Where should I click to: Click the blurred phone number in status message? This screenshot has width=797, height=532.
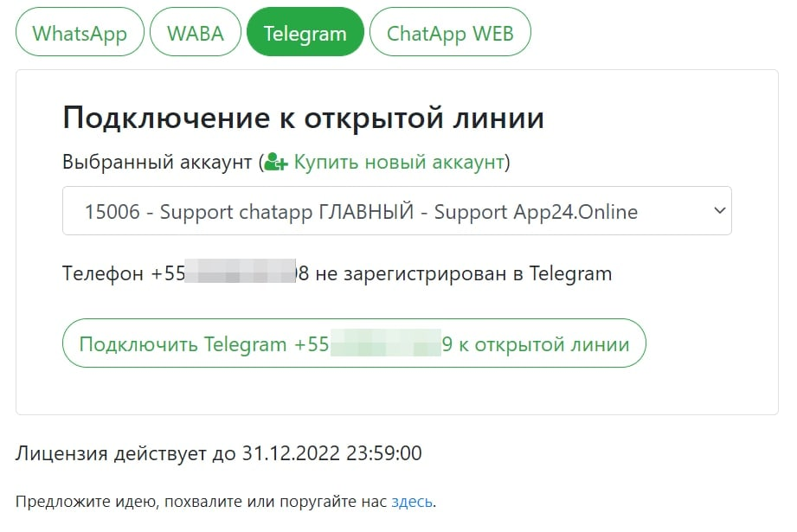(241, 271)
